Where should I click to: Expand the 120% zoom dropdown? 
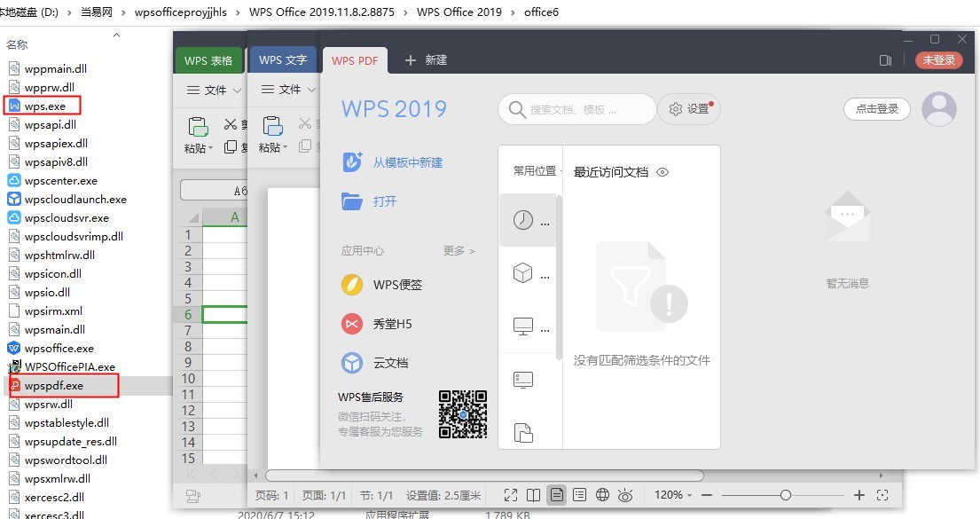[x=674, y=495]
